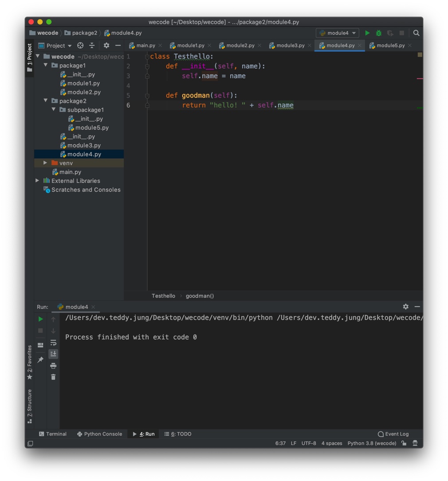Expand the External Libraries node
This screenshot has height=481, width=448.
click(37, 181)
